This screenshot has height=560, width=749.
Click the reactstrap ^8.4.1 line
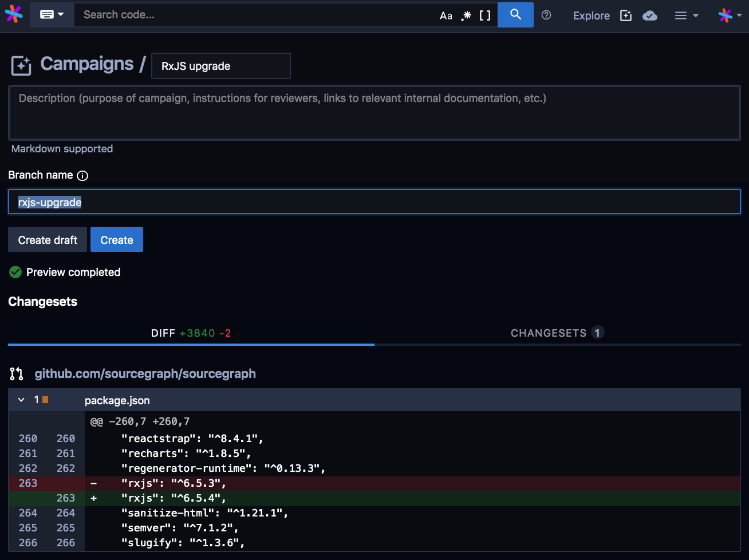[374, 439]
